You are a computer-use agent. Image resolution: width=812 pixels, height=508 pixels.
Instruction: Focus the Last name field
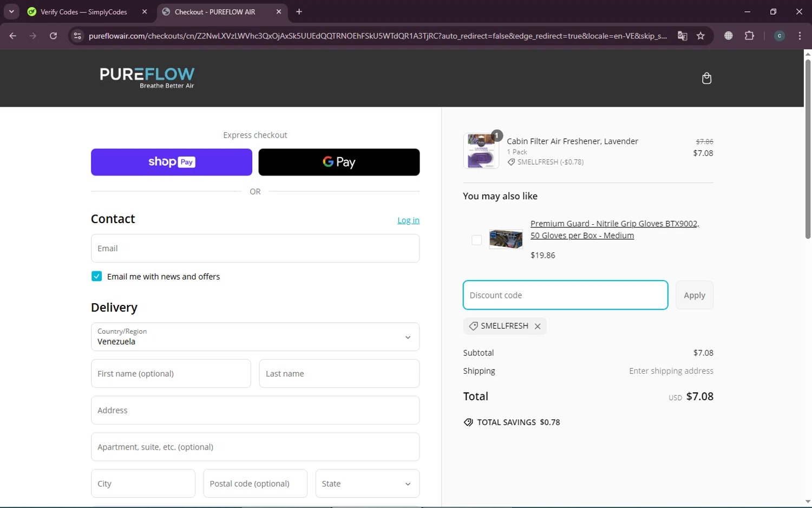pyautogui.click(x=339, y=374)
